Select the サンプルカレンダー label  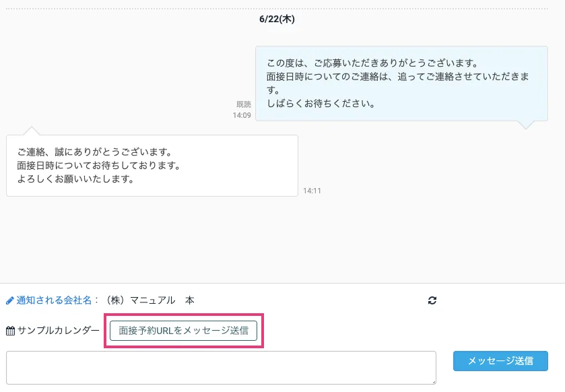point(59,331)
